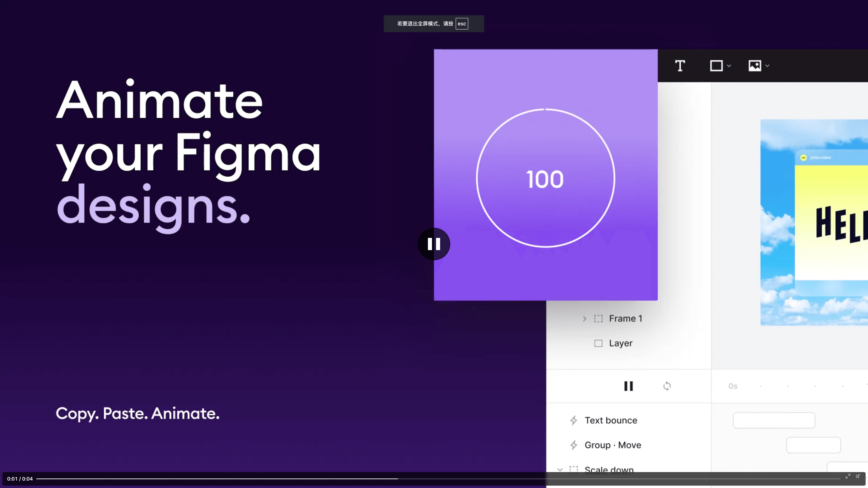Click the Text bounce timeline block
The image size is (868, 488).
(774, 420)
